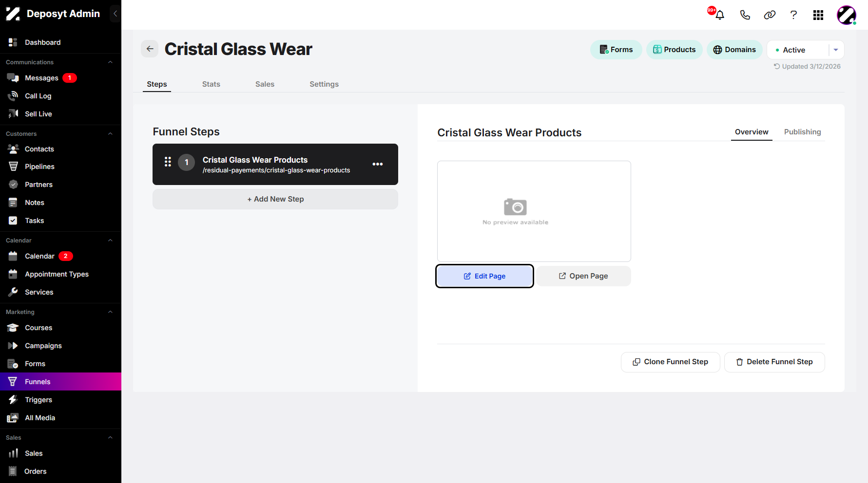Open the apps grid icon
Viewport: 868px width, 483px height.
818,15
